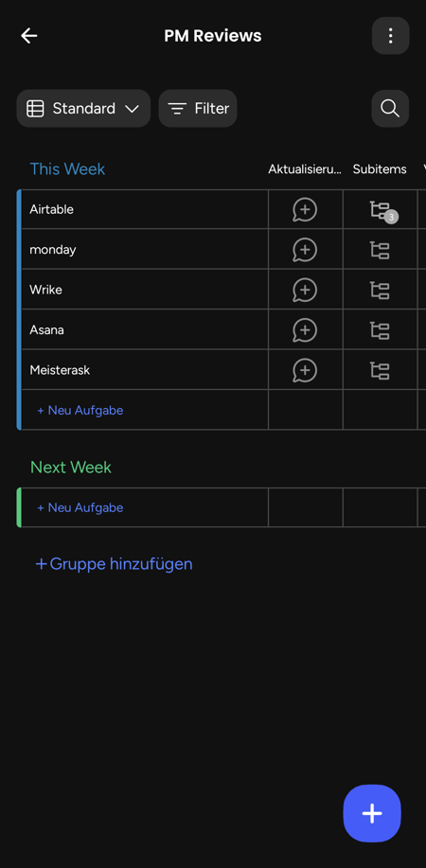Open the three-dot options menu

pyautogui.click(x=391, y=36)
